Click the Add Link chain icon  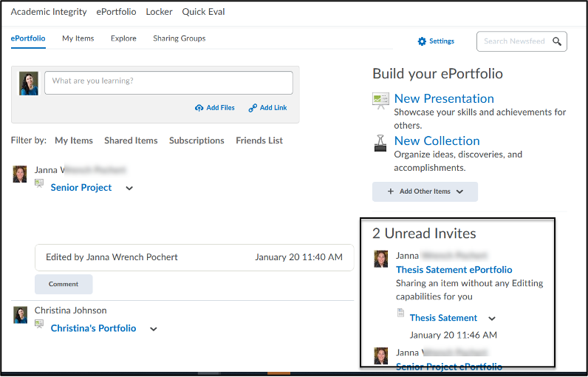click(253, 108)
